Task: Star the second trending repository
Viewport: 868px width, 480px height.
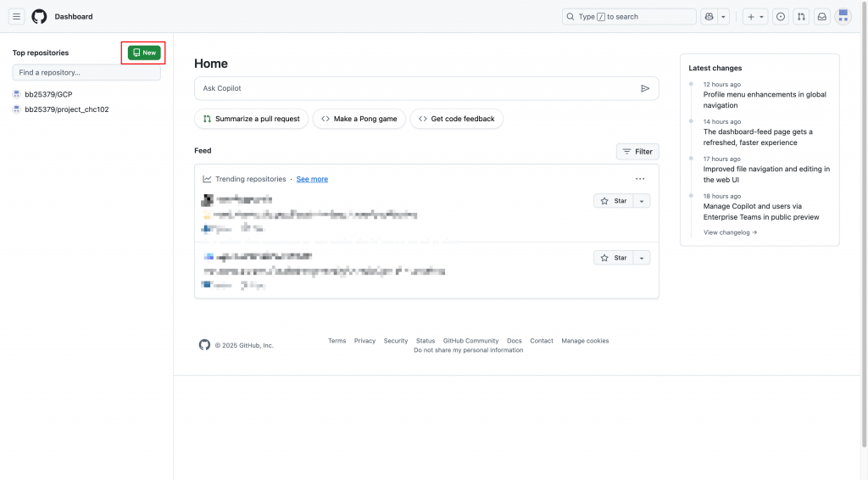Action: [x=614, y=258]
